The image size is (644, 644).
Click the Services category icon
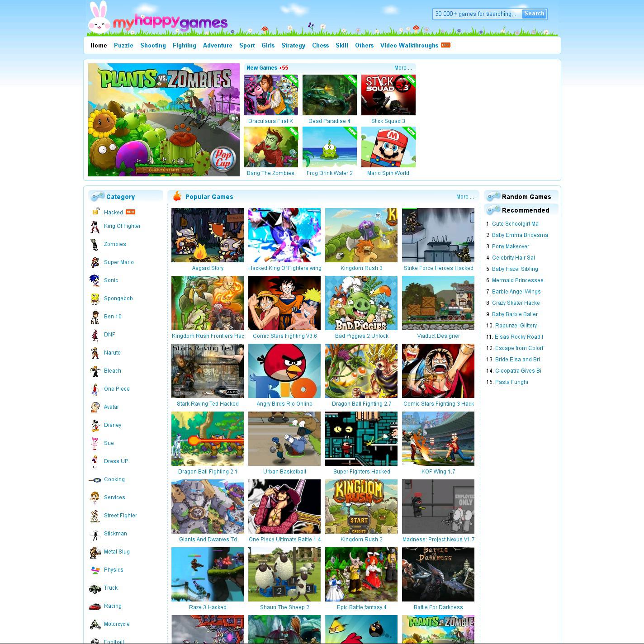point(95,497)
